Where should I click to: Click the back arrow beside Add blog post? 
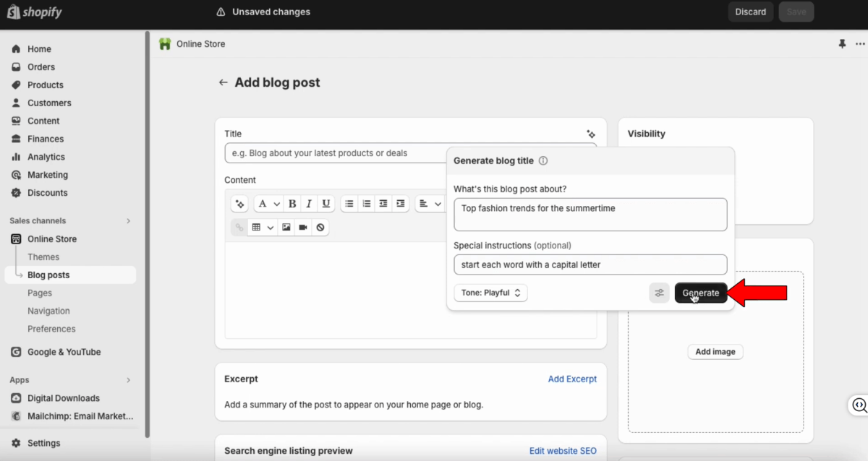(x=223, y=83)
